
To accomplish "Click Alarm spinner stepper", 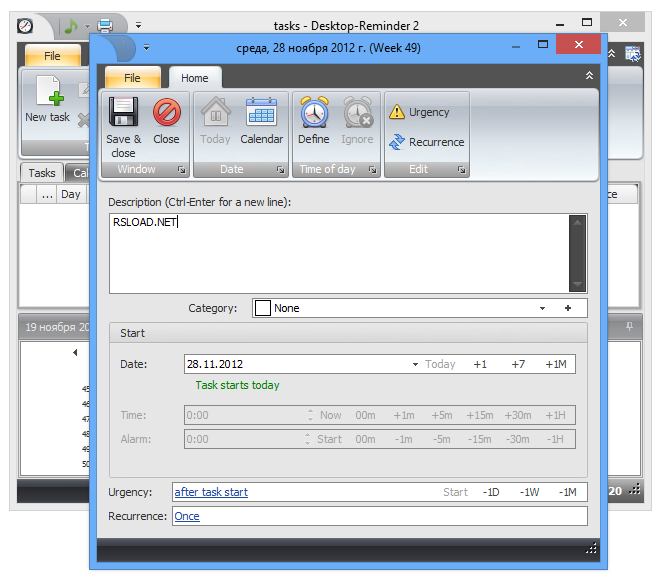I will [x=308, y=439].
